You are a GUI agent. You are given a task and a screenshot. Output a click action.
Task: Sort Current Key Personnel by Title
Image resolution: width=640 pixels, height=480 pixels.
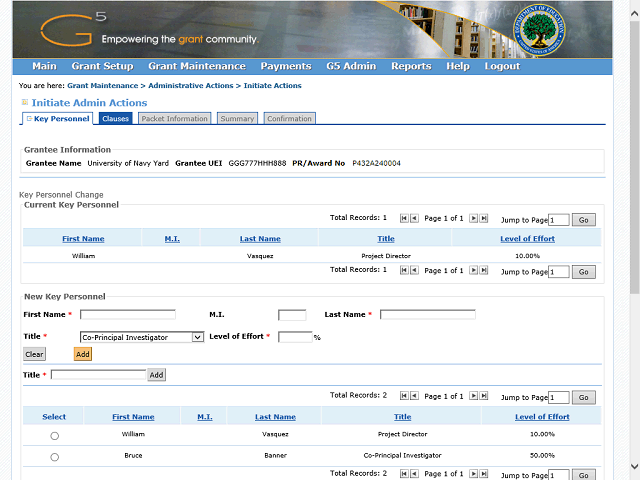tap(386, 239)
